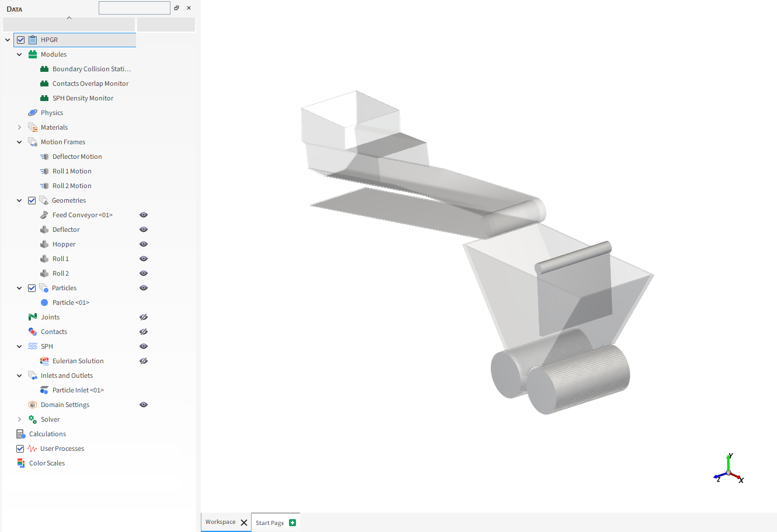777x532 pixels.
Task: Click the Eulerian Solution icon
Action: point(44,361)
